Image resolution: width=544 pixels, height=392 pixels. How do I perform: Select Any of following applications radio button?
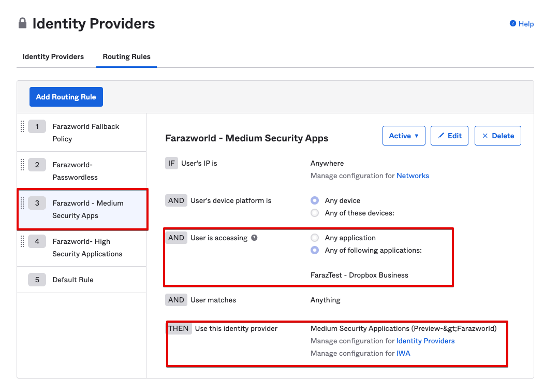(x=315, y=250)
